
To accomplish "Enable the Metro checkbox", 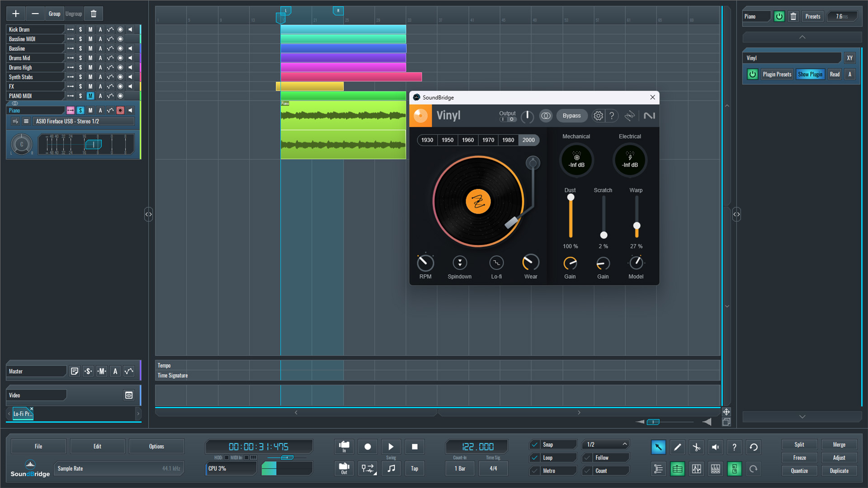I will (x=535, y=471).
